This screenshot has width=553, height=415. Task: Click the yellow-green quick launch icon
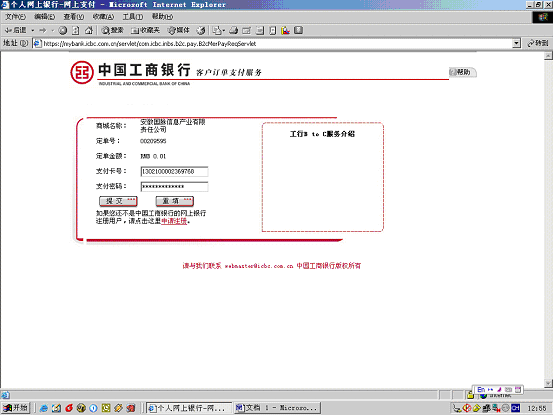pyautogui.click(x=106, y=408)
